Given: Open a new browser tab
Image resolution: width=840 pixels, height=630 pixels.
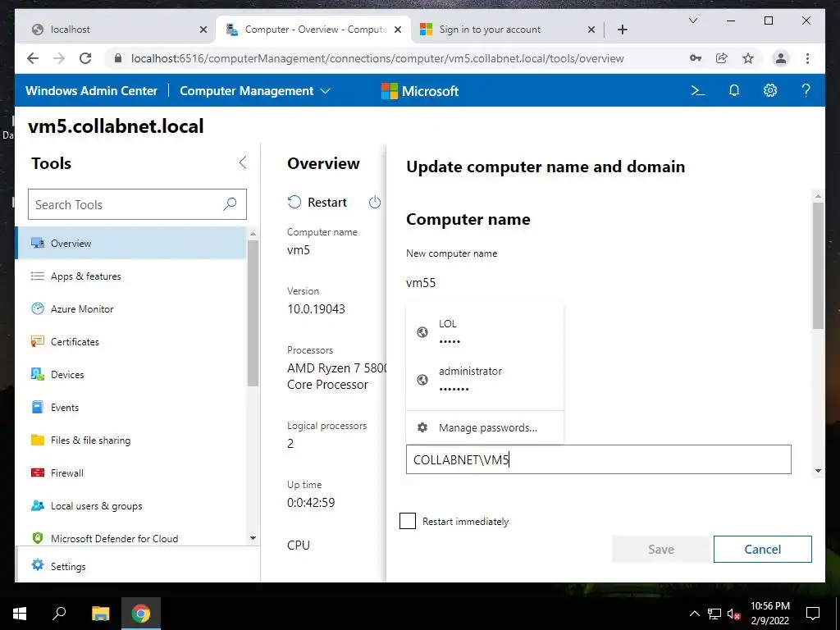Looking at the screenshot, I should 622,30.
